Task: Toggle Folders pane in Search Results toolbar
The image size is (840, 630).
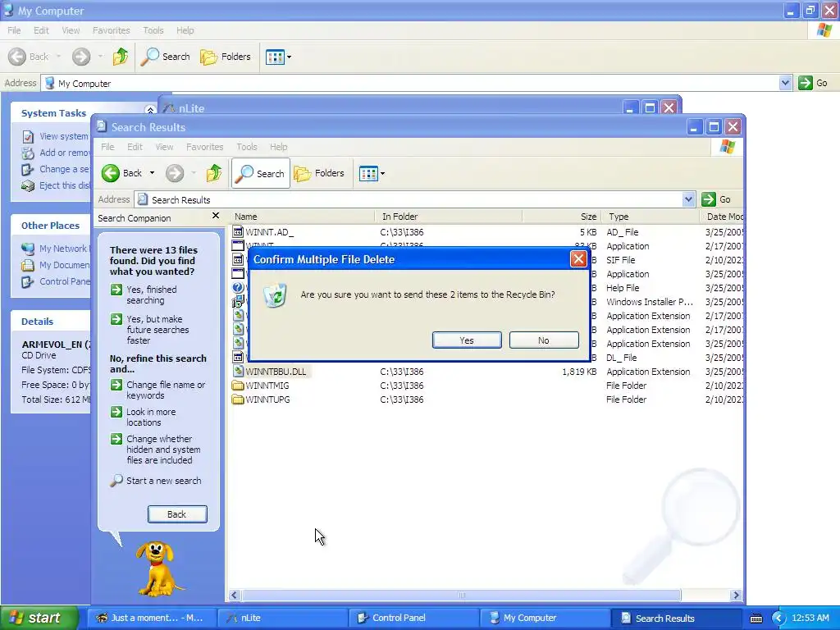Action: [x=319, y=173]
